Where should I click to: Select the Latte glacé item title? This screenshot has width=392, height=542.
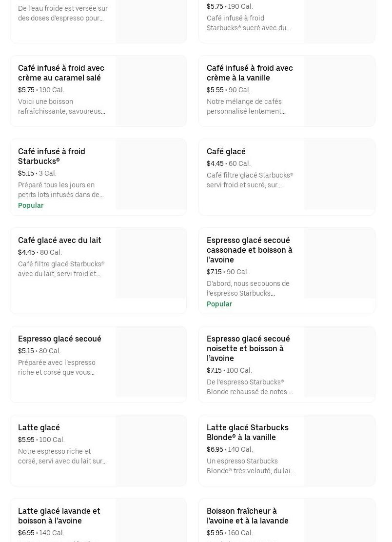39,427
